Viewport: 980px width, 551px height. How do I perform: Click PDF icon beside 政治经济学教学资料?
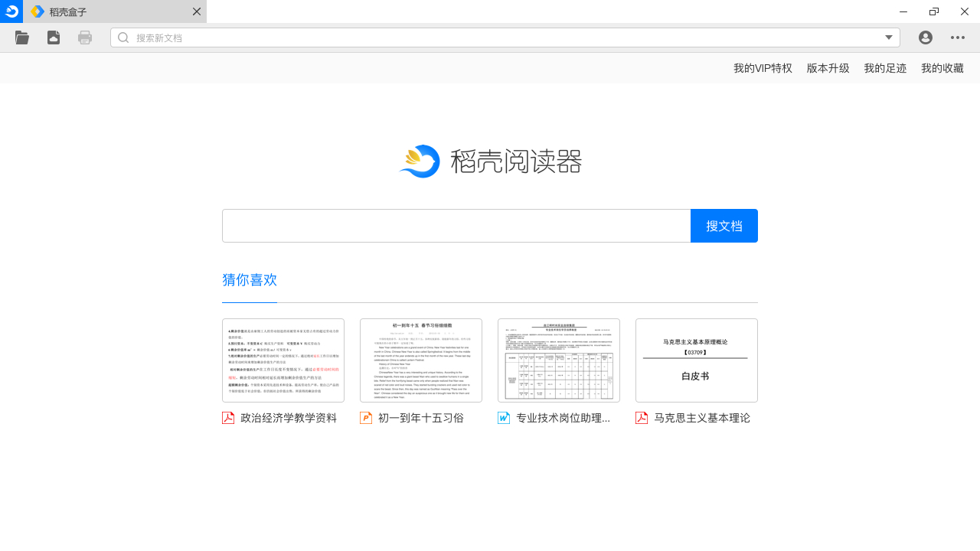click(228, 418)
